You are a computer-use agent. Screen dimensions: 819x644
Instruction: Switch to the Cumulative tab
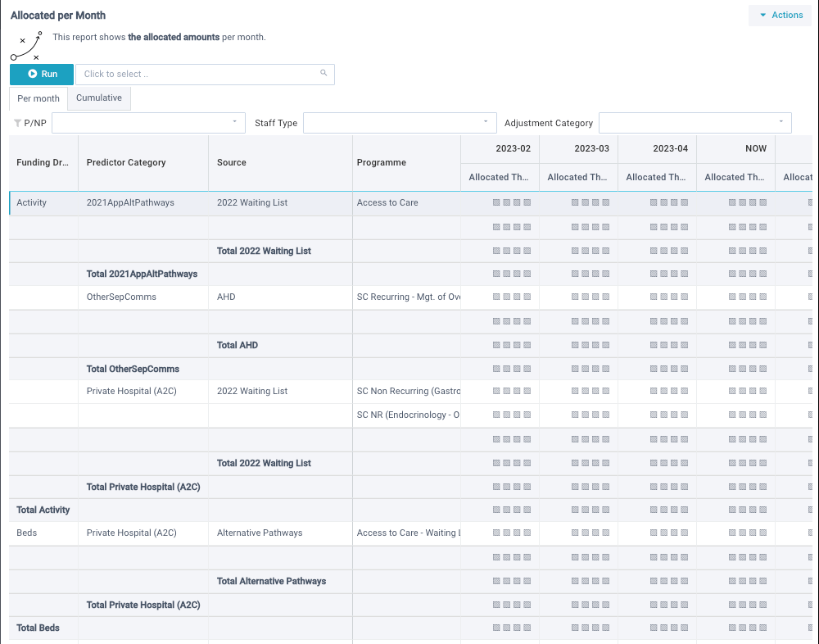(x=99, y=98)
